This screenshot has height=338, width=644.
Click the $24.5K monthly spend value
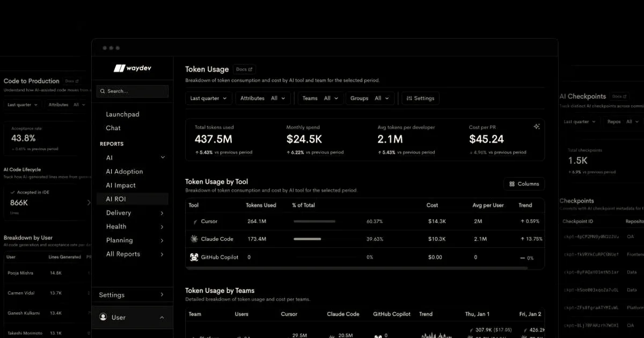tap(304, 139)
